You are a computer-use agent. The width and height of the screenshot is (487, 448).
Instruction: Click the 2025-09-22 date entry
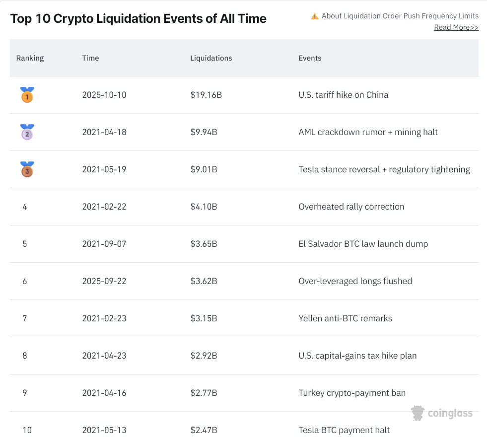coord(104,281)
